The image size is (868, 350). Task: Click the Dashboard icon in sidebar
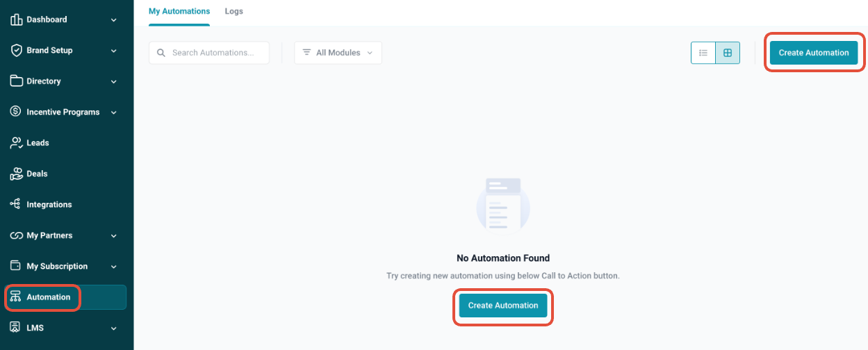17,19
